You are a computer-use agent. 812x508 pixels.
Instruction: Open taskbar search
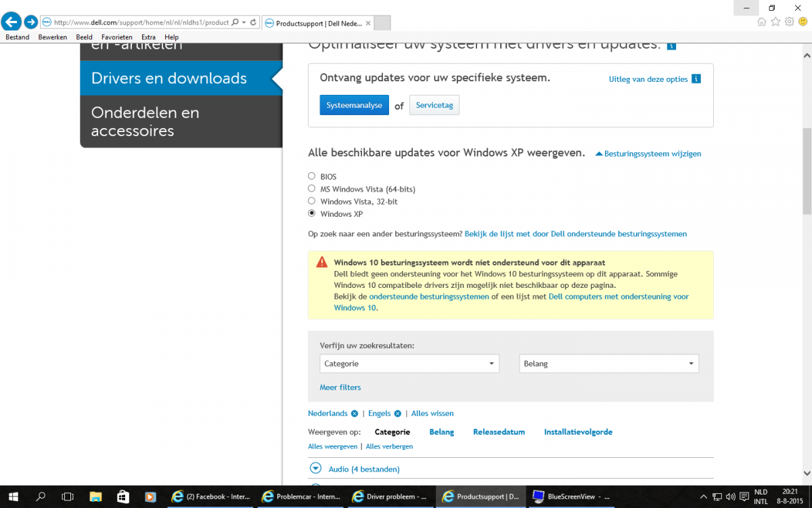tap(41, 496)
